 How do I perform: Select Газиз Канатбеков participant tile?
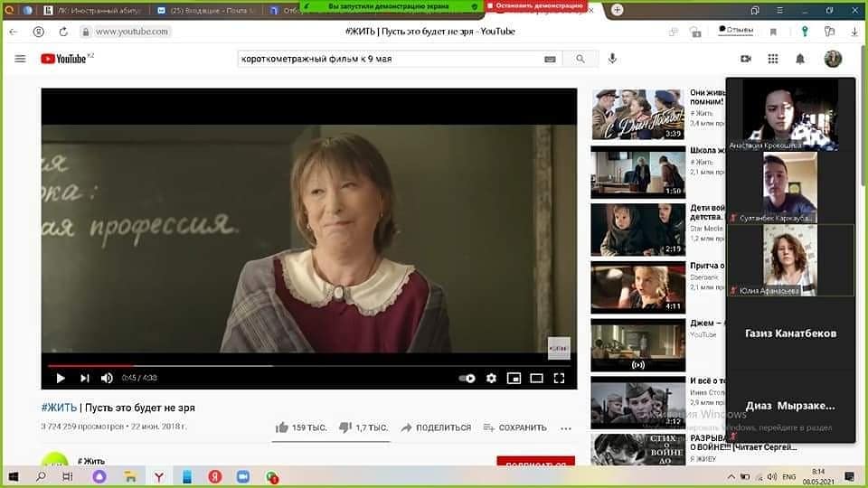(x=790, y=333)
